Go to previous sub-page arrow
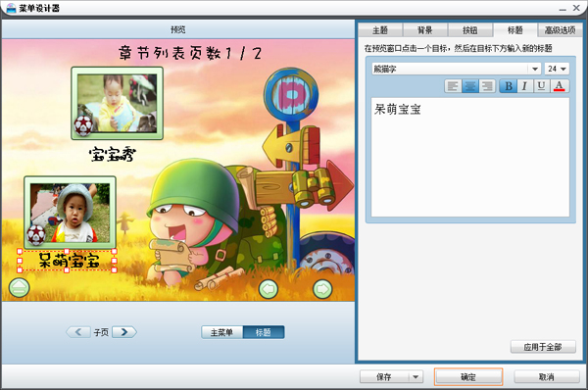The image size is (588, 390). tap(78, 332)
